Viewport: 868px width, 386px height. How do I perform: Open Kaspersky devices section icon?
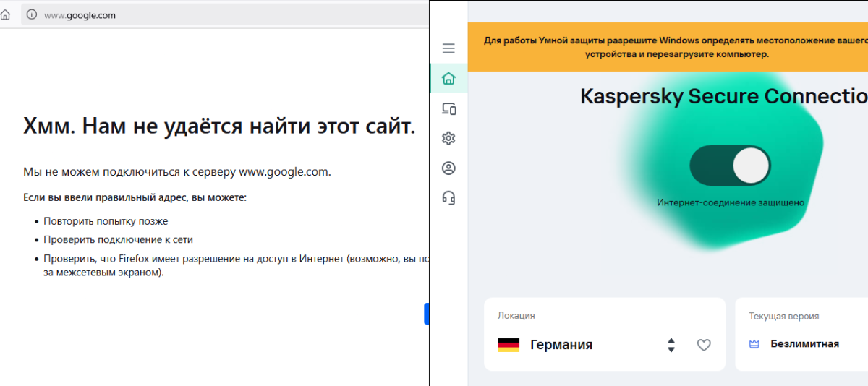(448, 108)
